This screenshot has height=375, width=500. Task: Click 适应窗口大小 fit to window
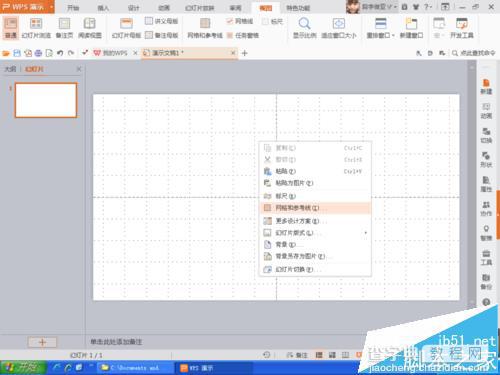point(339,28)
